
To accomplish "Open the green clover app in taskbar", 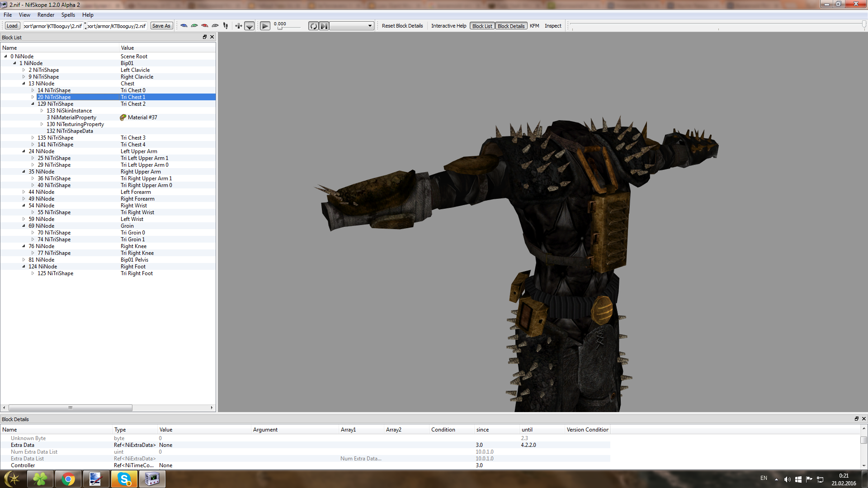I will click(x=40, y=479).
